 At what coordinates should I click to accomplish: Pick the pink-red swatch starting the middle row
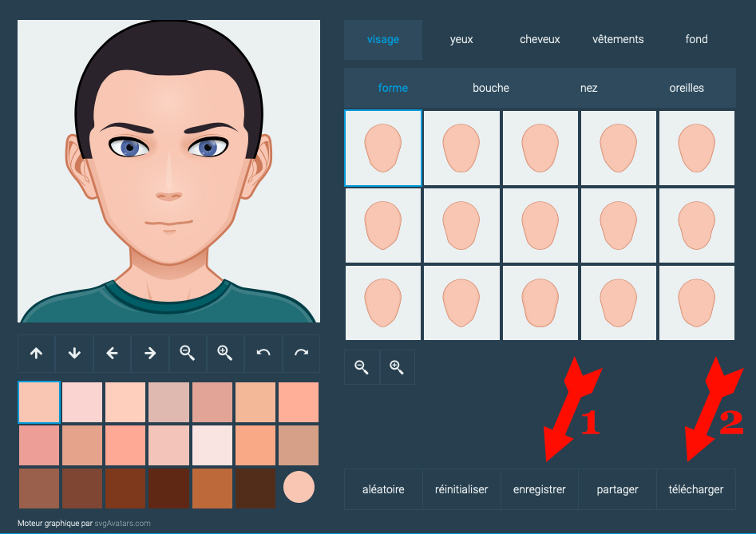coord(39,445)
